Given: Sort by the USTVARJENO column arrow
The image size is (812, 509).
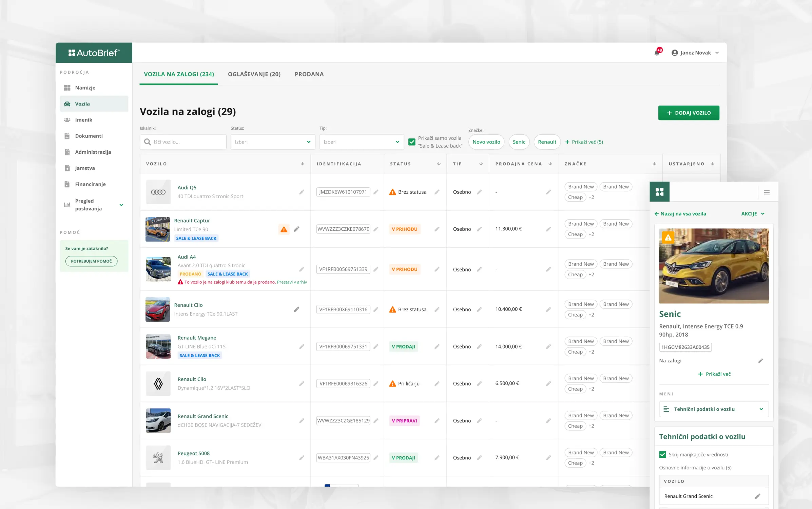Looking at the screenshot, I should coord(713,164).
